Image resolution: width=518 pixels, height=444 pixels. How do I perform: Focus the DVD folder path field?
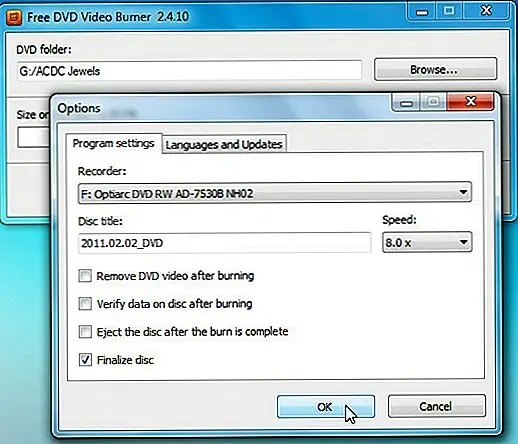coord(189,70)
